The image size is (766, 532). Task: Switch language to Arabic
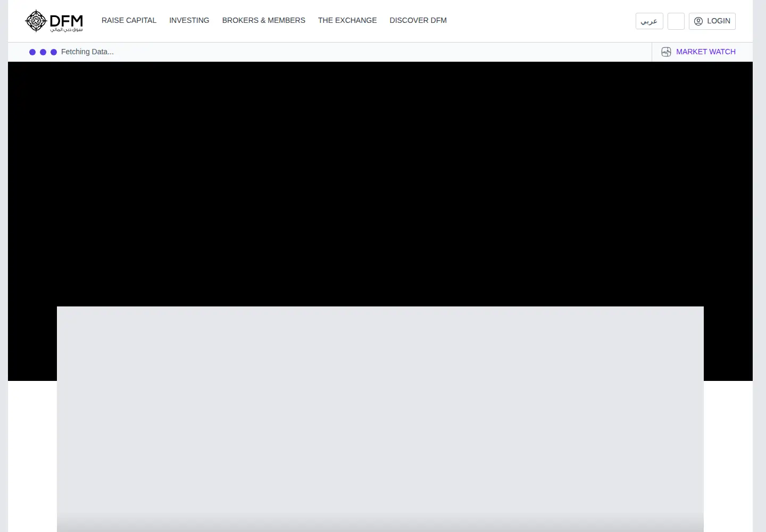(x=649, y=21)
